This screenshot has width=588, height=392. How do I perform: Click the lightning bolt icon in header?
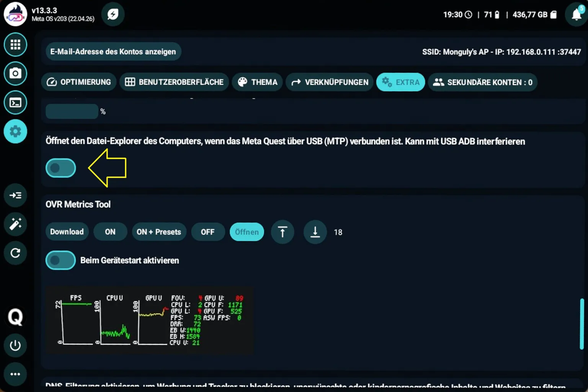(113, 15)
